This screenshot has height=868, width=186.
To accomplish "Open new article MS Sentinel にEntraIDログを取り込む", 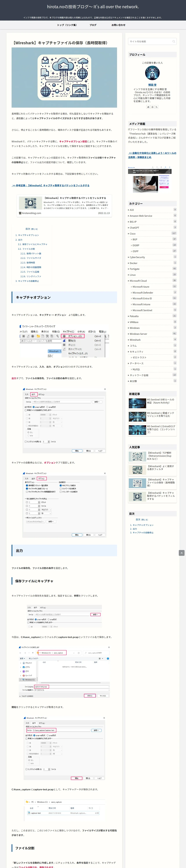I will (152, 430).
